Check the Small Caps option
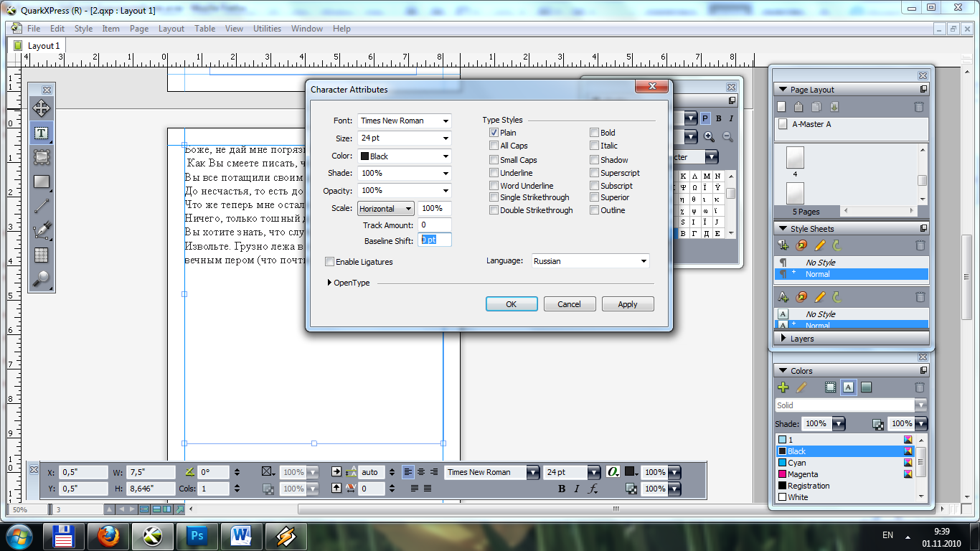980x551 pixels. [494, 160]
